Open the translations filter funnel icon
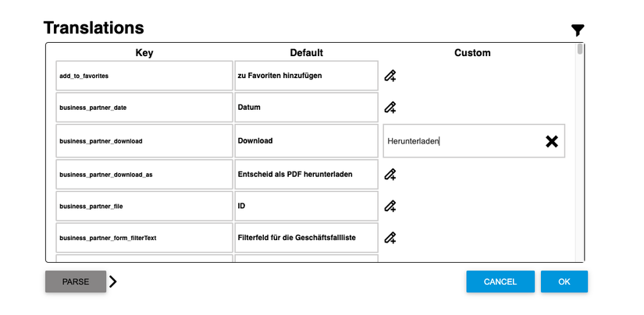 (578, 30)
